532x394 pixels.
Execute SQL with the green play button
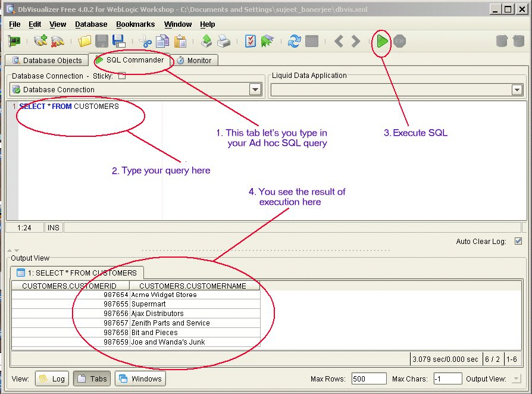click(x=382, y=42)
